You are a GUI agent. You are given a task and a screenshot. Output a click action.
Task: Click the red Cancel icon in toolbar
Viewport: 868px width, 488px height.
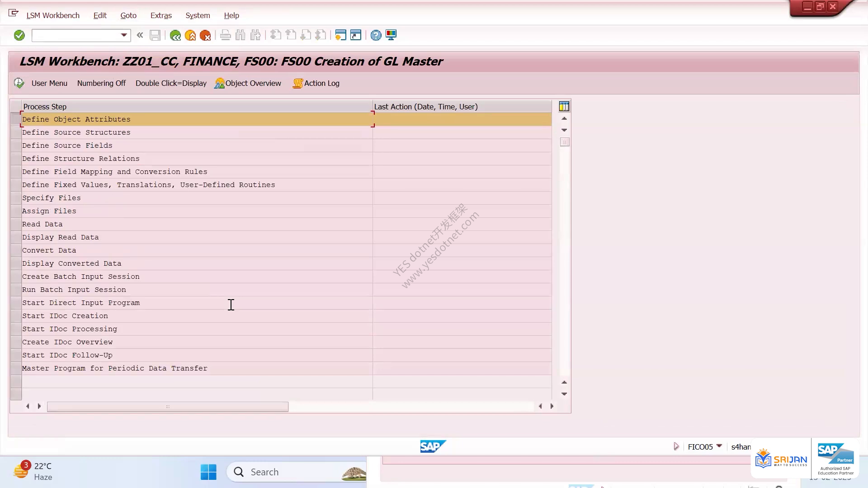[x=205, y=35]
